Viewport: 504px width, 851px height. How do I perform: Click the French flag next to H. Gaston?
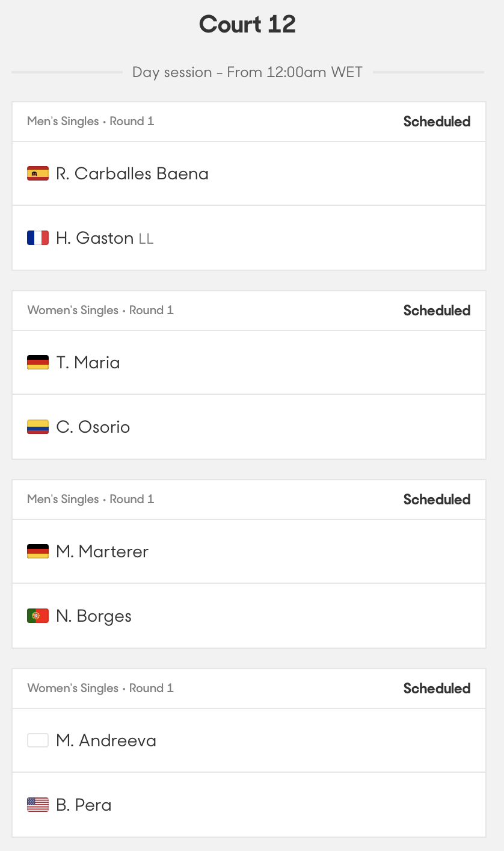38,238
